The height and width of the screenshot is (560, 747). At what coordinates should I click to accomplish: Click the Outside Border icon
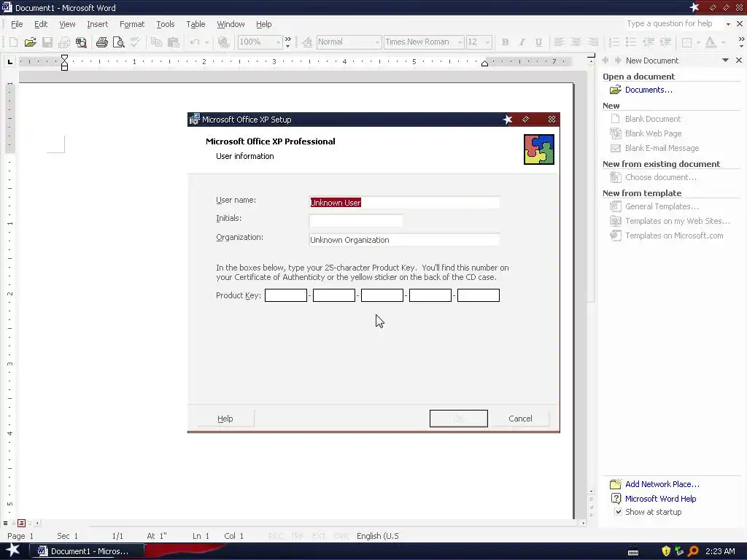686,42
